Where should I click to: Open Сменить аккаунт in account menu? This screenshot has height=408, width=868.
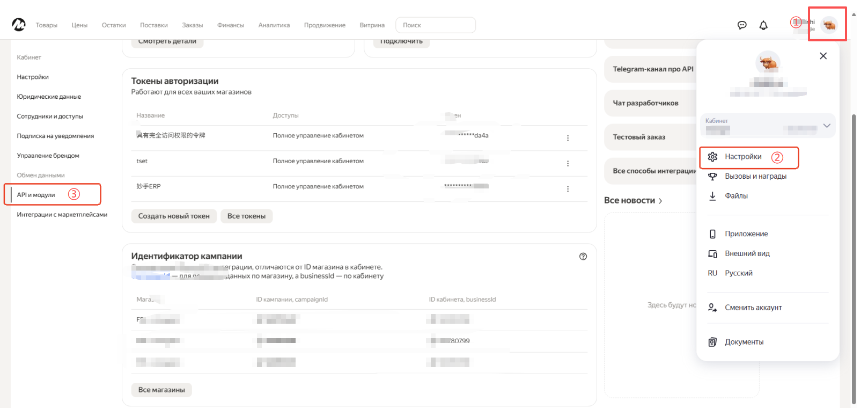click(x=753, y=308)
